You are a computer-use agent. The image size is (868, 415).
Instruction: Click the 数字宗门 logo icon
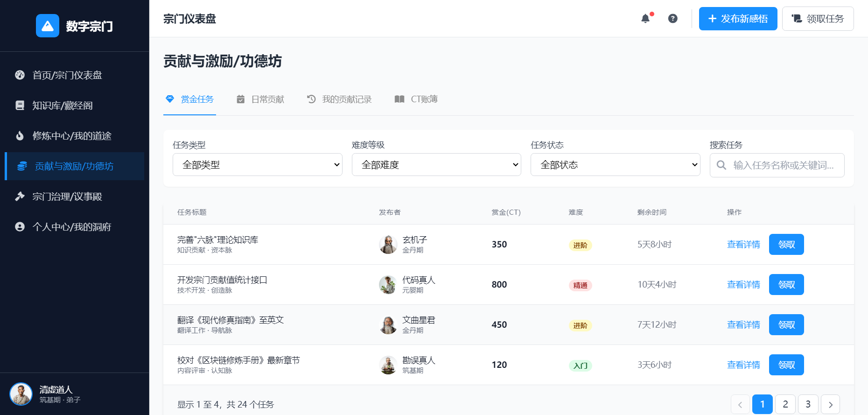click(48, 26)
